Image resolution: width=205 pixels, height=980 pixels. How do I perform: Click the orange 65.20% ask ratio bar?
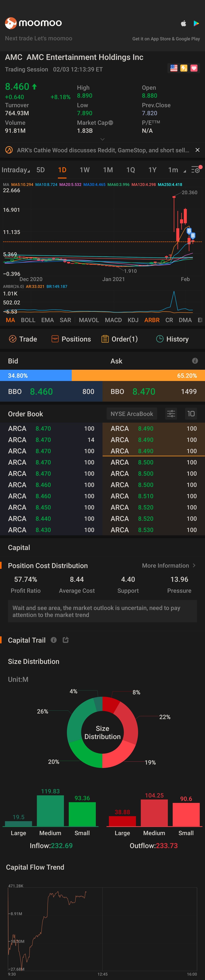click(138, 375)
